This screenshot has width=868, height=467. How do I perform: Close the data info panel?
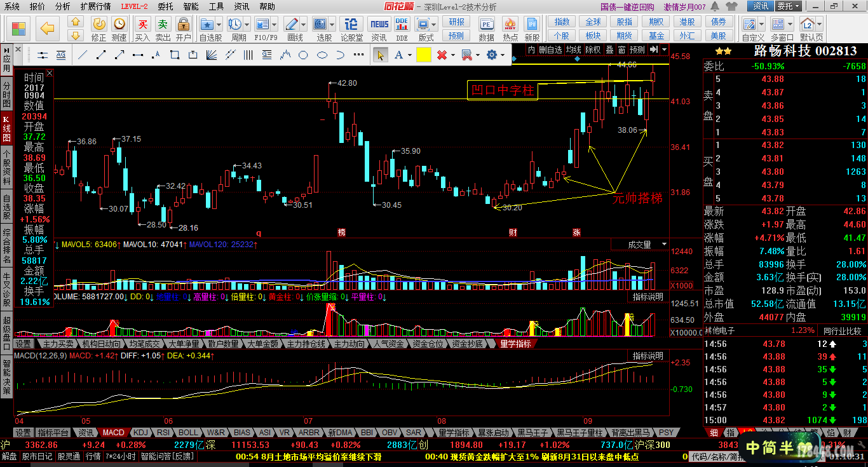50,74
